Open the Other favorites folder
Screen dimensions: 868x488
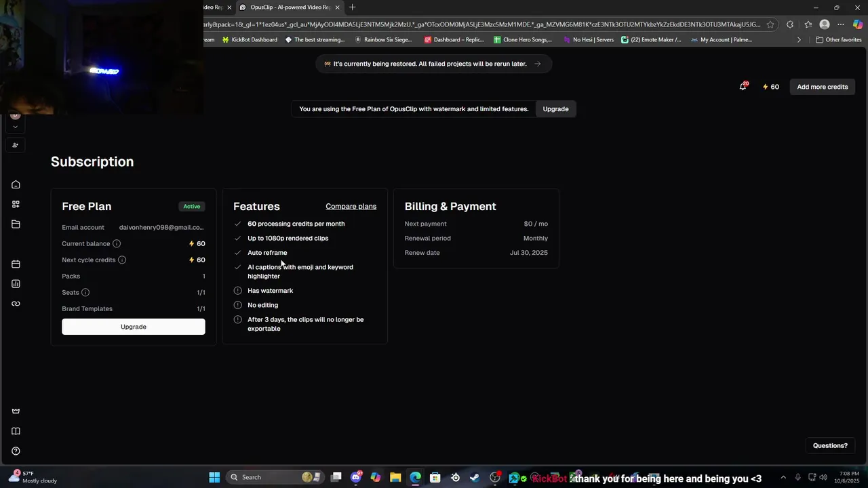[x=838, y=39]
